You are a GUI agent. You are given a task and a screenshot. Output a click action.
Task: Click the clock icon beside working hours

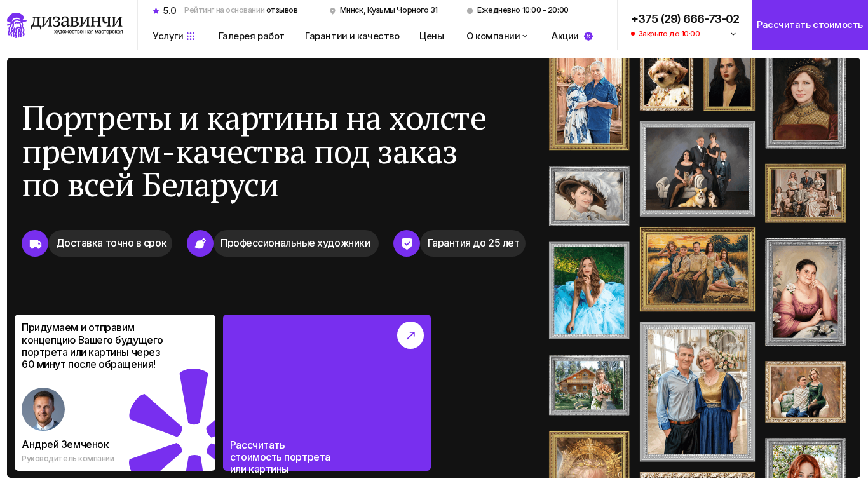pyautogui.click(x=470, y=11)
